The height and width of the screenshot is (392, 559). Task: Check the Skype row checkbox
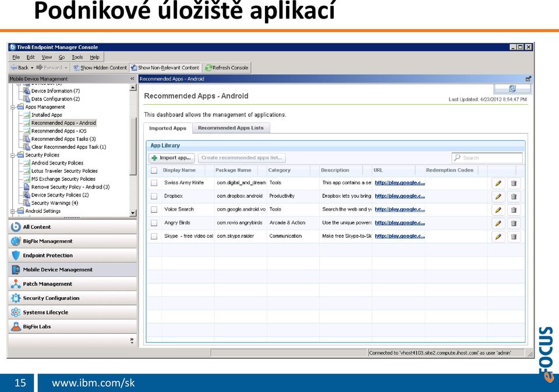click(x=154, y=236)
